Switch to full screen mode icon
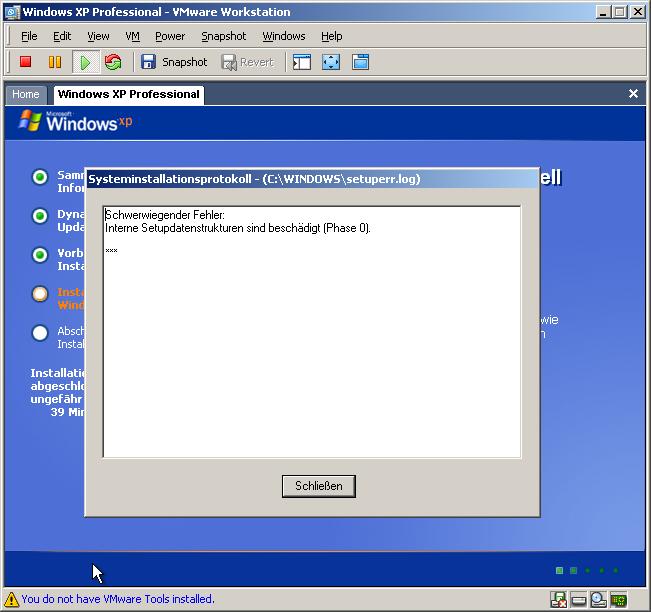 point(331,62)
